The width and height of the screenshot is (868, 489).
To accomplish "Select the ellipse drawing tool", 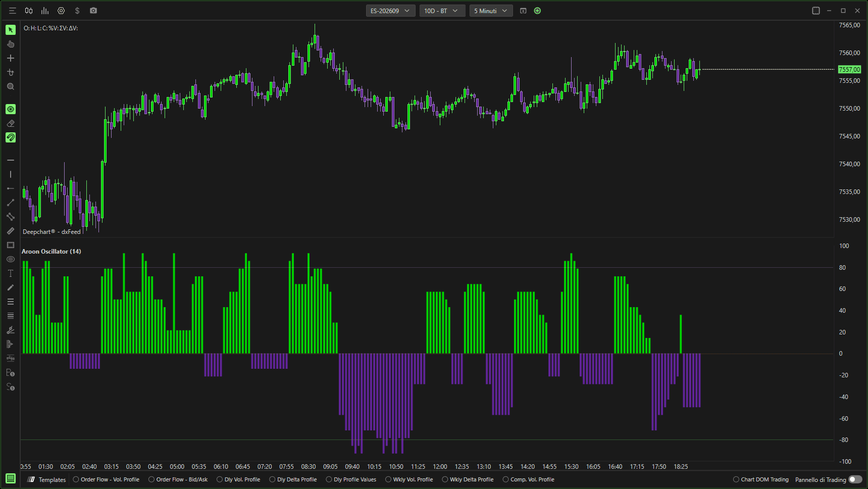I will coord(11,259).
